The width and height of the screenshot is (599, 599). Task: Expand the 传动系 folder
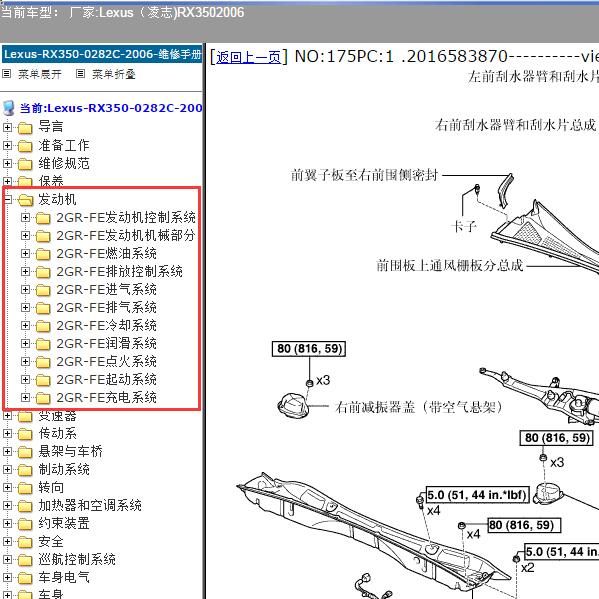click(7, 433)
